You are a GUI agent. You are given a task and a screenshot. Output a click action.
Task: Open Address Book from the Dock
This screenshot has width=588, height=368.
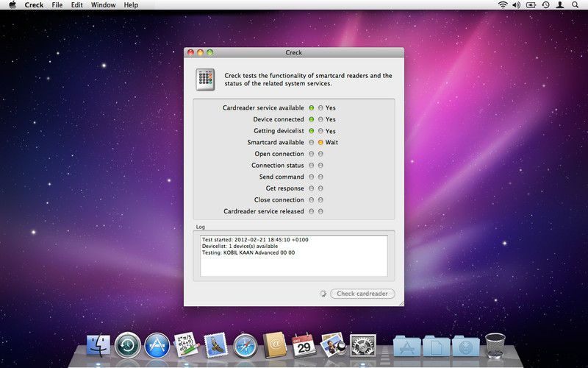[x=274, y=344]
